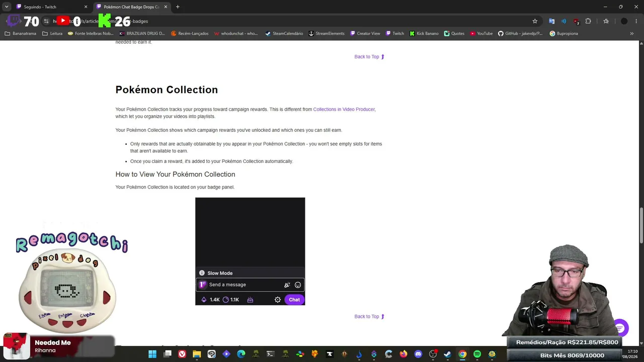644x362 pixels.
Task: Open the purple help chat bubble
Action: (620, 328)
